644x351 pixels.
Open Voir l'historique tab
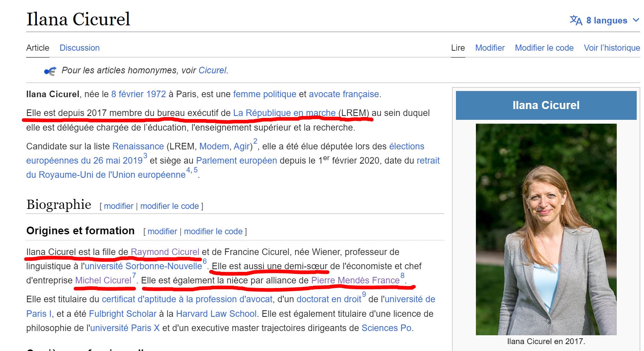tap(612, 48)
